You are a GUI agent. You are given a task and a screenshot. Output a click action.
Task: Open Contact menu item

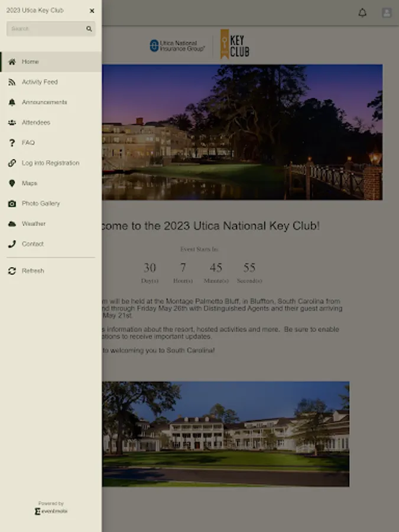coord(51,244)
